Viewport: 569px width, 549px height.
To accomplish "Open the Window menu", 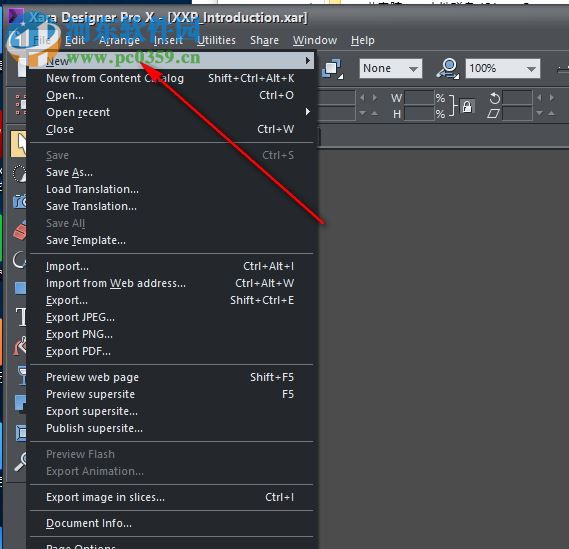I will point(315,40).
